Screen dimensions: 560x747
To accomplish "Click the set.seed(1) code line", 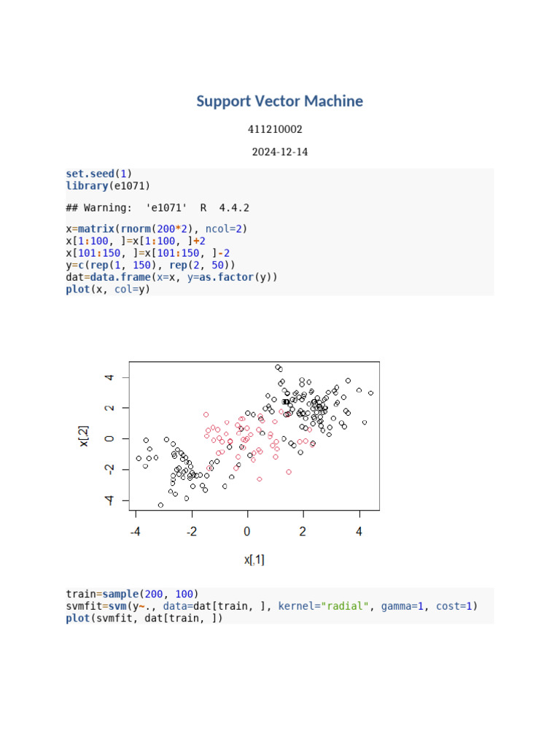I will (99, 174).
